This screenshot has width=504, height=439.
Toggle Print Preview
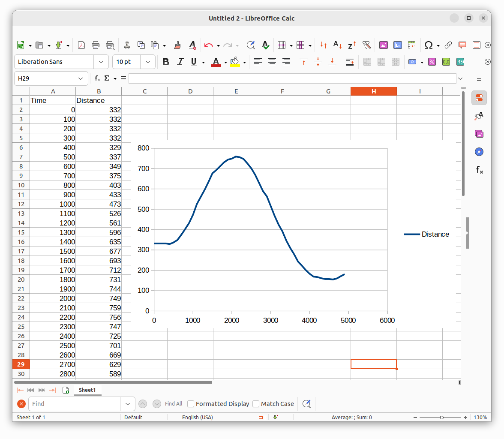[110, 45]
